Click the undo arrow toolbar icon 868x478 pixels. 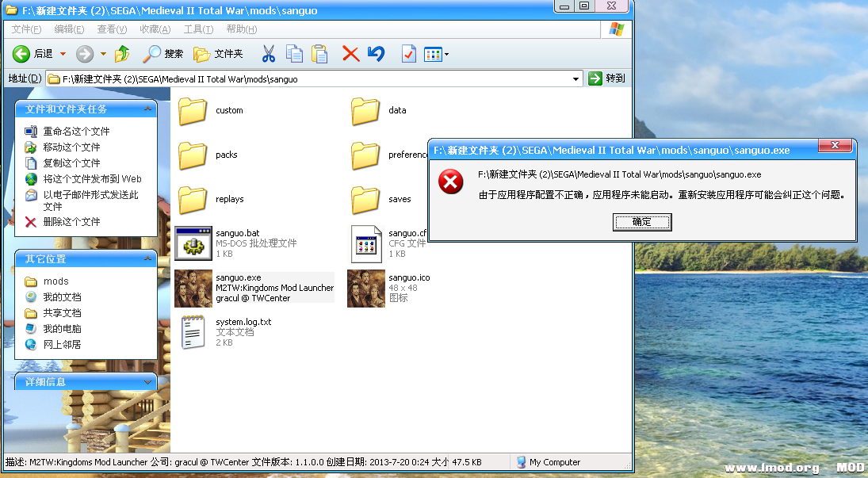[x=376, y=54]
